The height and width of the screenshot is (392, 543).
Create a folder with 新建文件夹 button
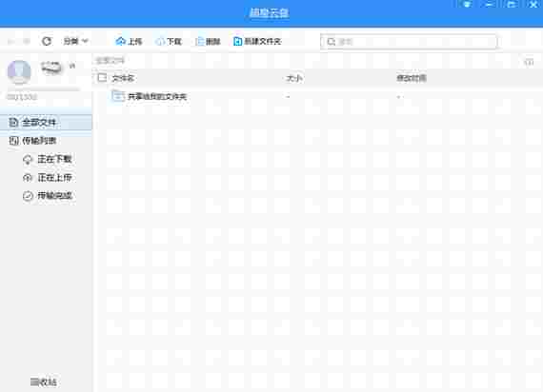pyautogui.click(x=257, y=42)
